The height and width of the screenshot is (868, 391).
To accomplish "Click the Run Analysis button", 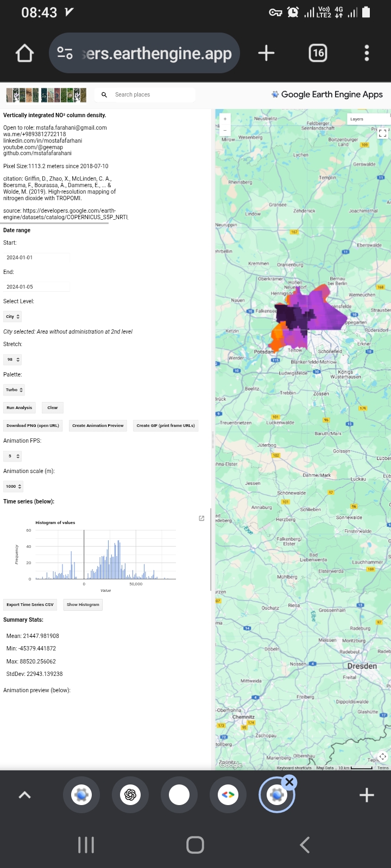I will [20, 407].
